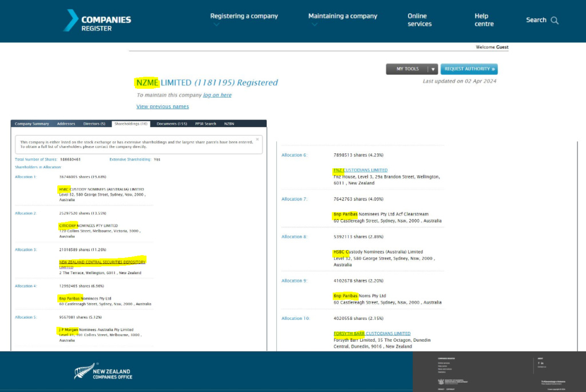Click '7898513 shares (4.23%)' value
This screenshot has height=392, width=586.
coord(358,155)
